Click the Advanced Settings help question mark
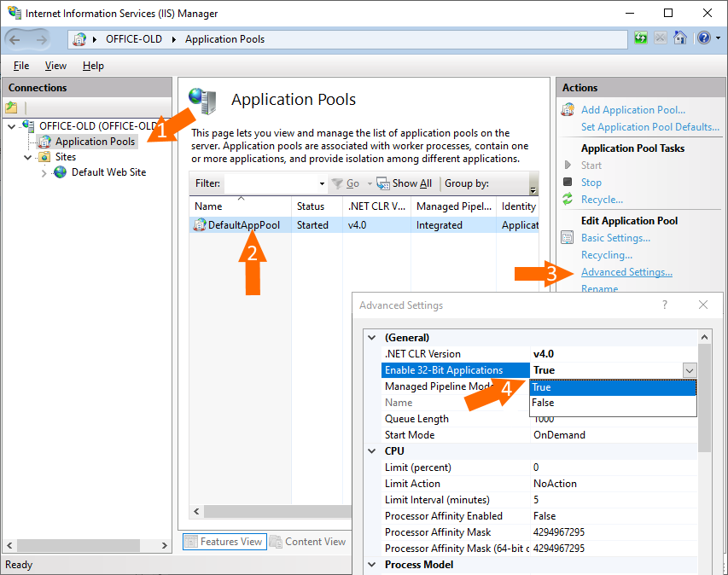Viewport: 728px width, 575px height. (x=665, y=305)
